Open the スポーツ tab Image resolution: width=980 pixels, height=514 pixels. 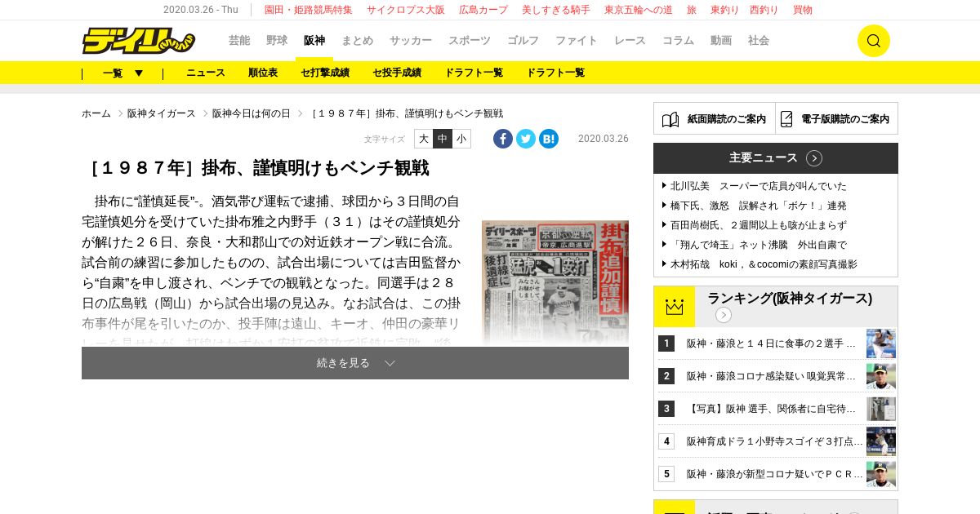470,41
